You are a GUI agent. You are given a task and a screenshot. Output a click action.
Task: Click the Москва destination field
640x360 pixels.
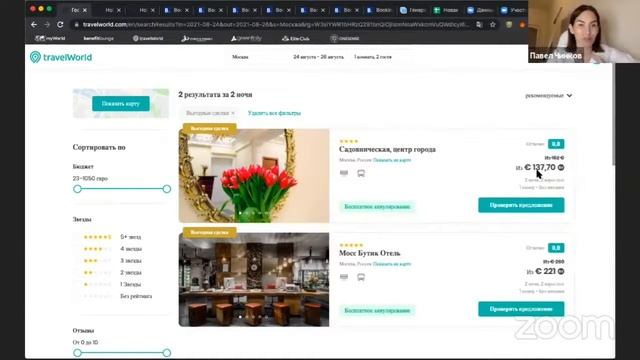tap(240, 57)
